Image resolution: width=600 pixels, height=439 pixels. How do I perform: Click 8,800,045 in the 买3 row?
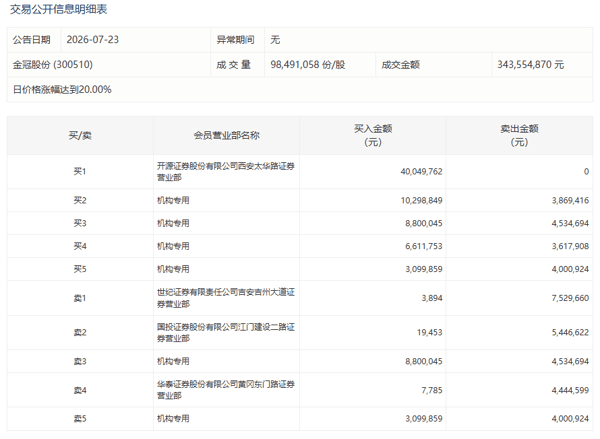click(424, 223)
